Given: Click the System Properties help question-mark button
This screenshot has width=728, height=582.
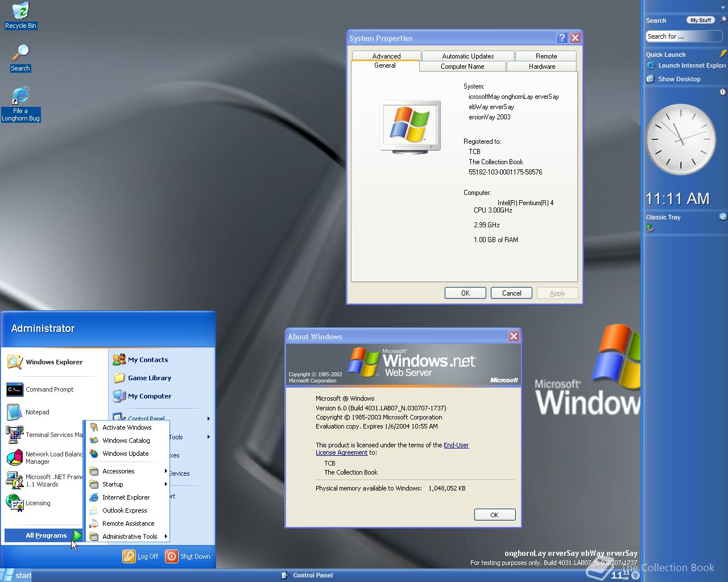Looking at the screenshot, I should [562, 38].
